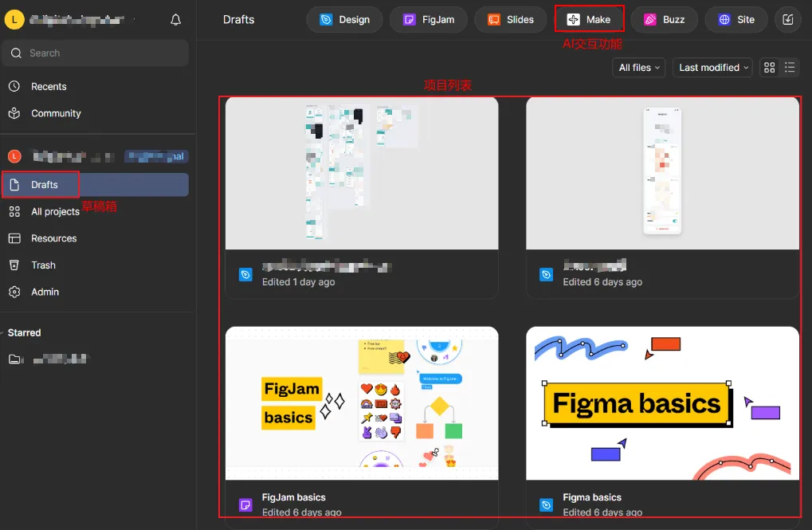Viewport: 812px width, 530px height.
Task: Open the Figma basics thumbnail
Action: click(x=662, y=403)
